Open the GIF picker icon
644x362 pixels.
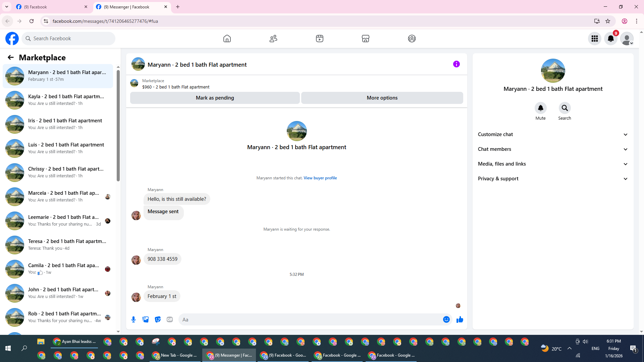[x=170, y=319]
